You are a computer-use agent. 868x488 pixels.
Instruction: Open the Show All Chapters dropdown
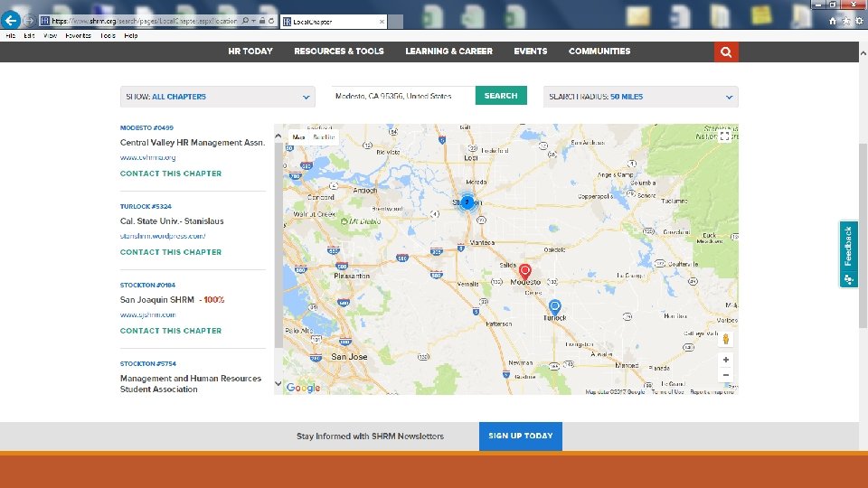(218, 97)
